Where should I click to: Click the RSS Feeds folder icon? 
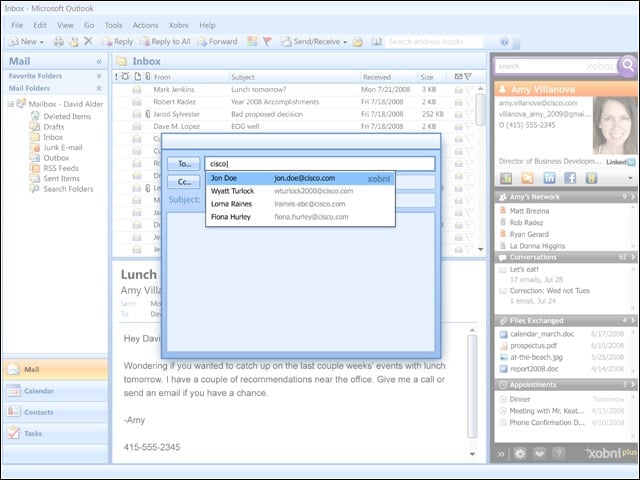coord(35,168)
